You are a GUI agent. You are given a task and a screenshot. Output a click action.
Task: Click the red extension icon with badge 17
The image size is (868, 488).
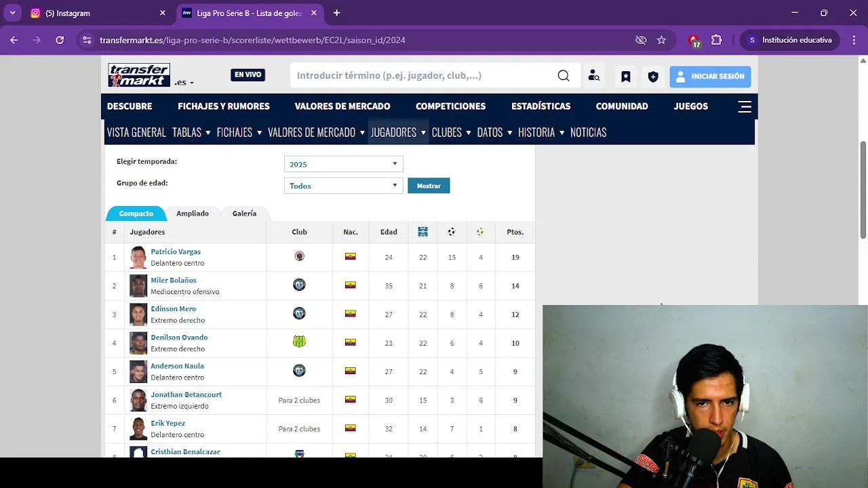(x=694, y=41)
